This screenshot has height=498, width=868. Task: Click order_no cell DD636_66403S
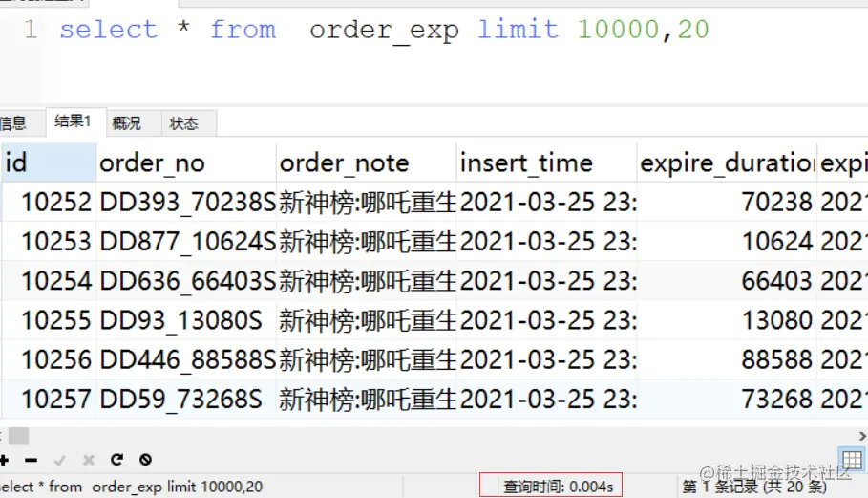(186, 281)
